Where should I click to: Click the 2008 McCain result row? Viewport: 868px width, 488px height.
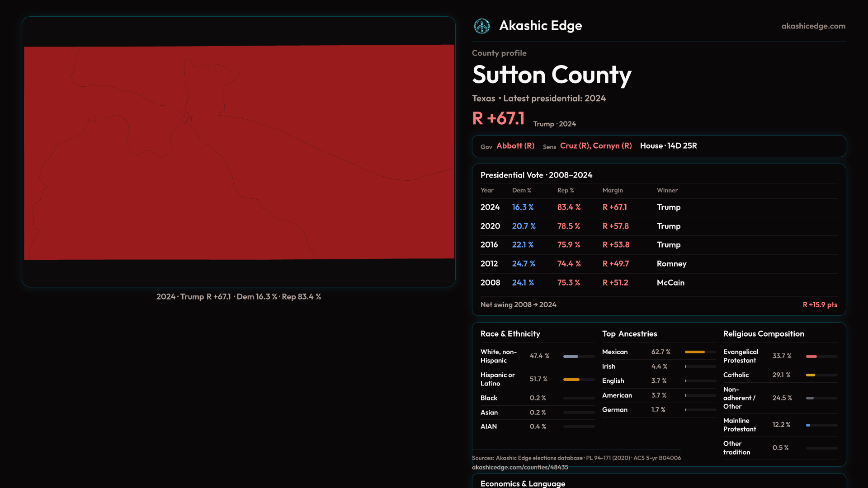[x=658, y=283]
